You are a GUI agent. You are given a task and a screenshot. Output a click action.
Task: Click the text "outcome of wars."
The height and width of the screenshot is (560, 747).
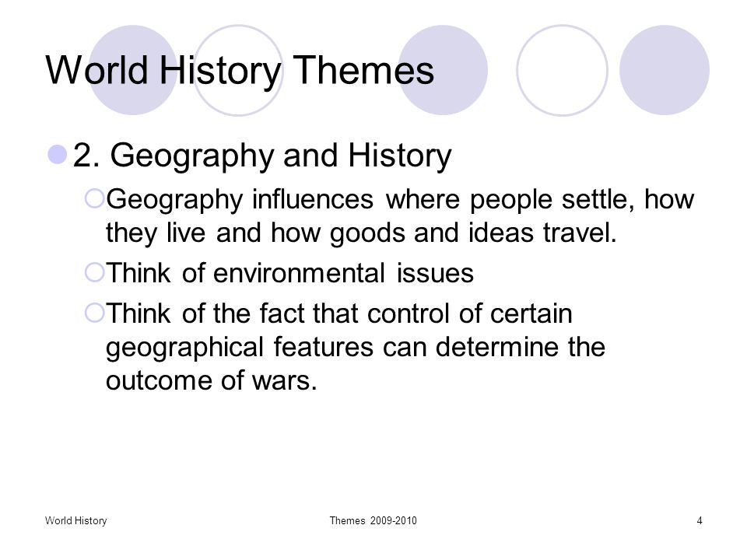click(212, 380)
